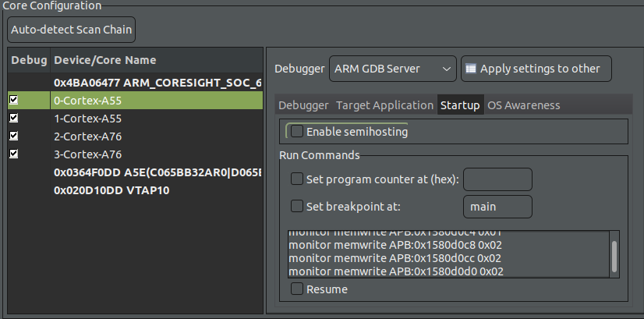644x319 pixels.
Task: Switch to the Debugger tab
Action: pyautogui.click(x=303, y=105)
